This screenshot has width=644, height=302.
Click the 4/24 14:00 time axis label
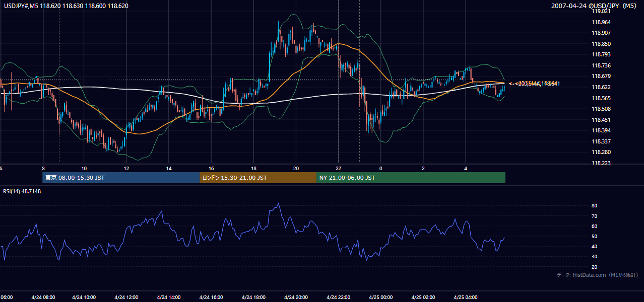[169, 297]
